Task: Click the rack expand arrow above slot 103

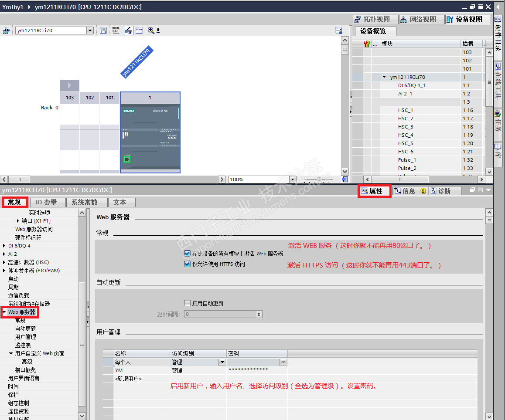Action: coord(69,85)
